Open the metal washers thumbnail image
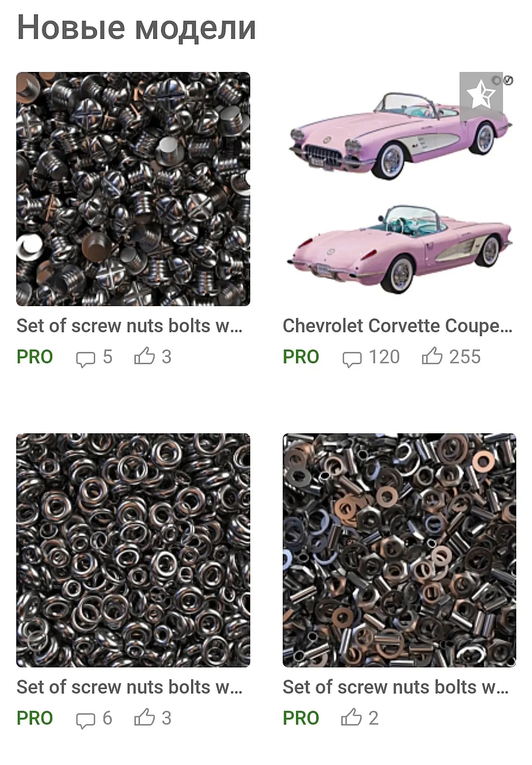The height and width of the screenshot is (765, 532). tap(133, 550)
